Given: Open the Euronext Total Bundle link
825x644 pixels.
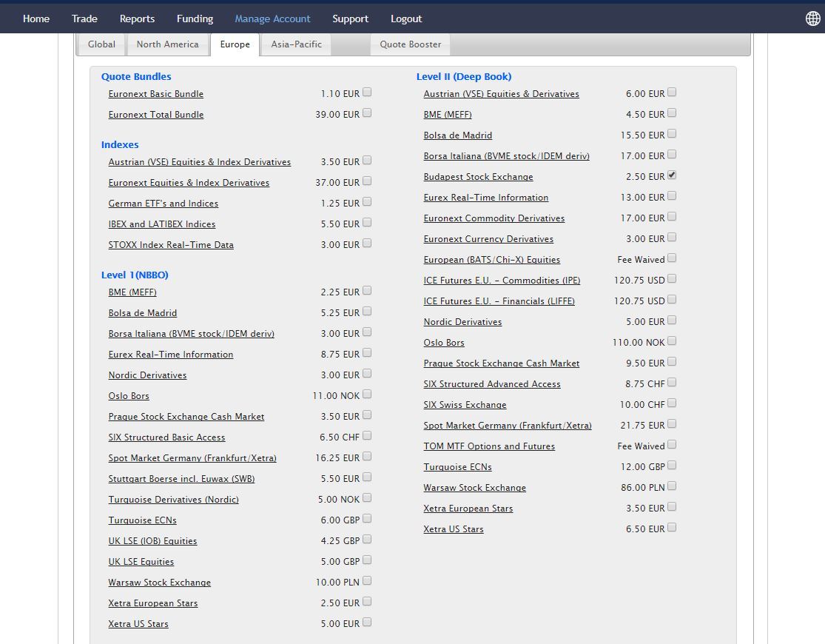Looking at the screenshot, I should point(155,114).
